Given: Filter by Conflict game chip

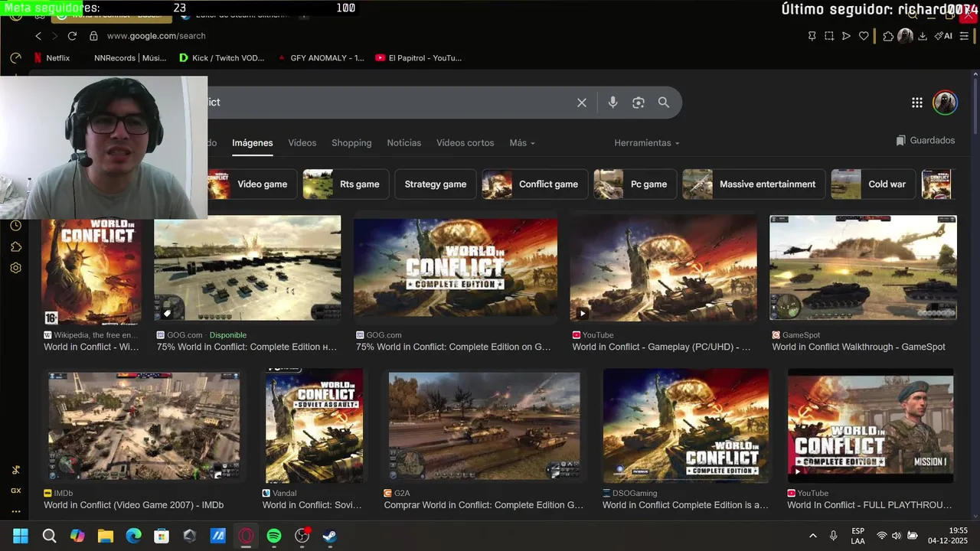Looking at the screenshot, I should click(x=535, y=184).
